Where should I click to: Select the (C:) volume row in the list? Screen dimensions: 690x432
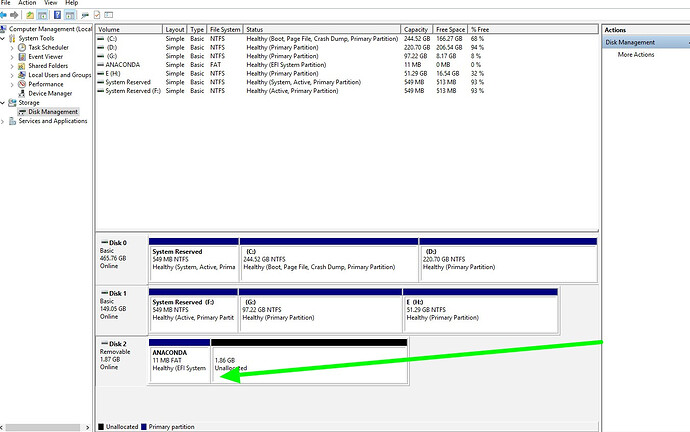(290, 39)
